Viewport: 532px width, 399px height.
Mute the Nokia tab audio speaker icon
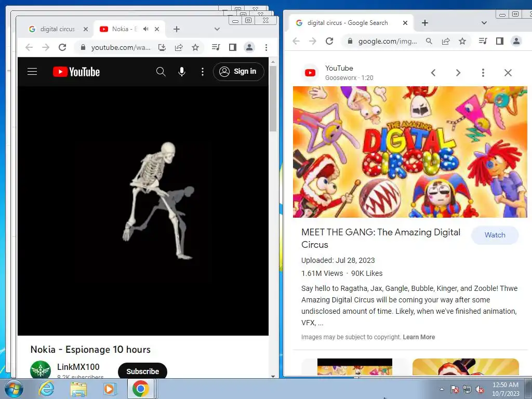146,29
